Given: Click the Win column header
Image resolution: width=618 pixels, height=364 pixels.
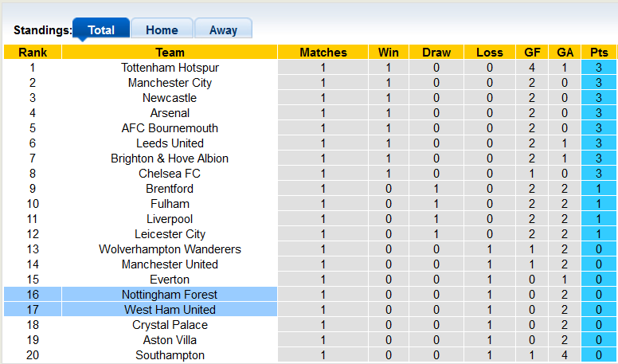Looking at the screenshot, I should tap(389, 53).
